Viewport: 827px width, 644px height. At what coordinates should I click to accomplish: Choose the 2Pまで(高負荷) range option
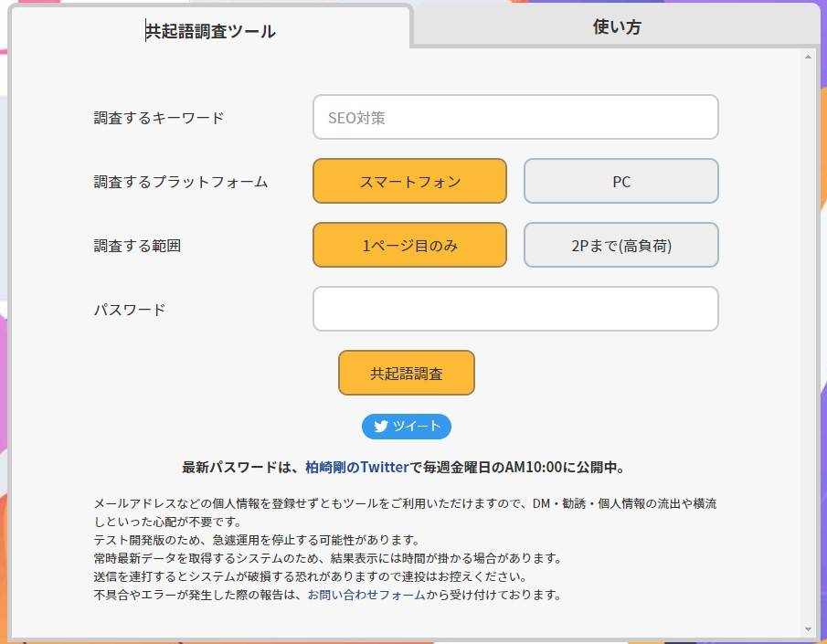coord(620,245)
